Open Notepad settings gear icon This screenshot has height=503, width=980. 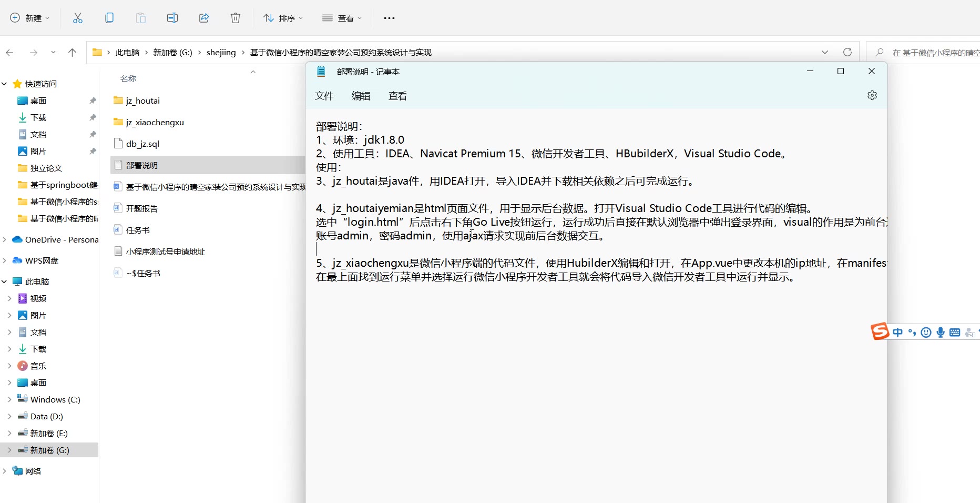tap(872, 95)
